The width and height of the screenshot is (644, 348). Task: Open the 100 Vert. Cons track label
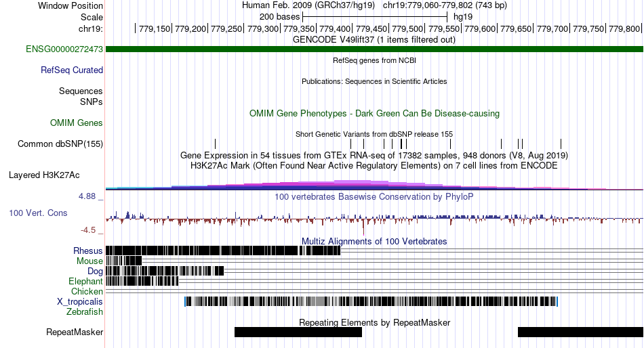coord(38,213)
